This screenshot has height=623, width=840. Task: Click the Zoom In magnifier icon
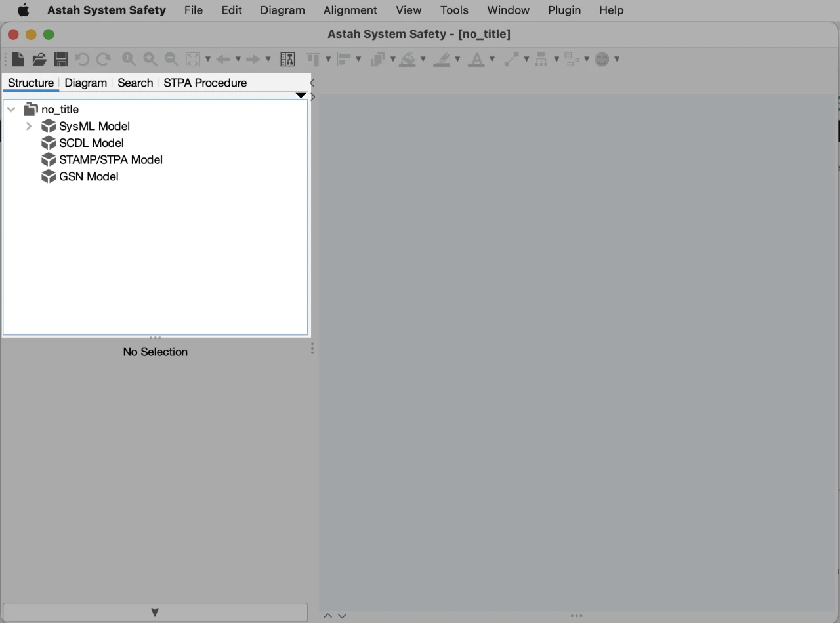point(150,60)
